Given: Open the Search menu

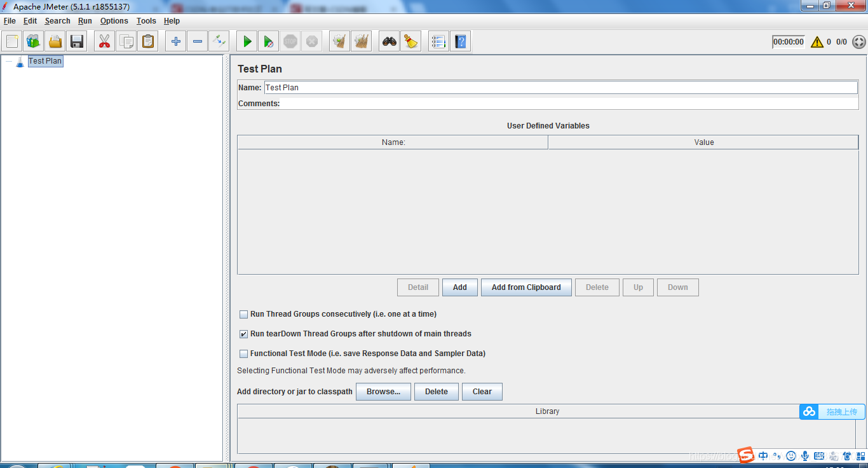Looking at the screenshot, I should pyautogui.click(x=57, y=21).
